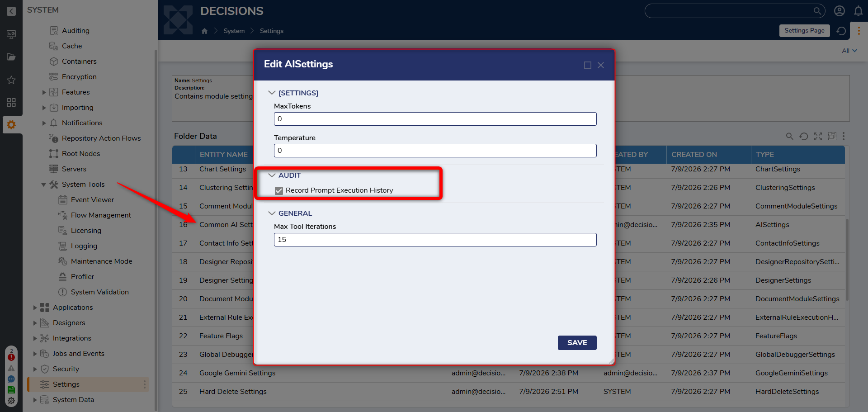Click the refresh icon beside Settings Page
868x412 pixels.
tap(841, 31)
